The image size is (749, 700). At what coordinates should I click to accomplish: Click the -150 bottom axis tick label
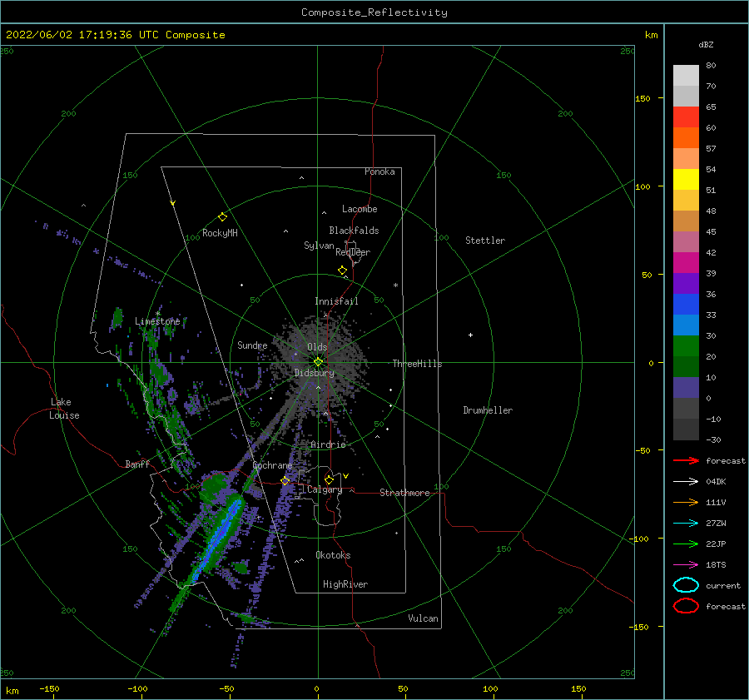pos(49,688)
